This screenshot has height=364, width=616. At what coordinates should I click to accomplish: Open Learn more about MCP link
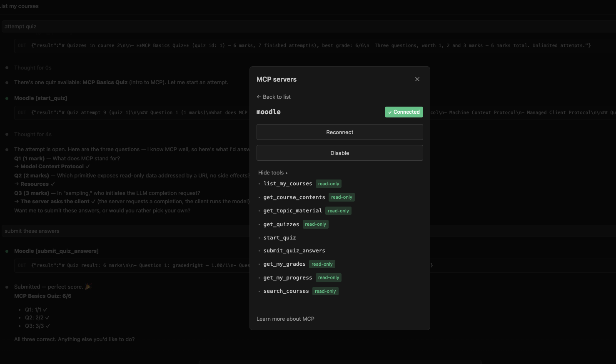(x=285, y=319)
